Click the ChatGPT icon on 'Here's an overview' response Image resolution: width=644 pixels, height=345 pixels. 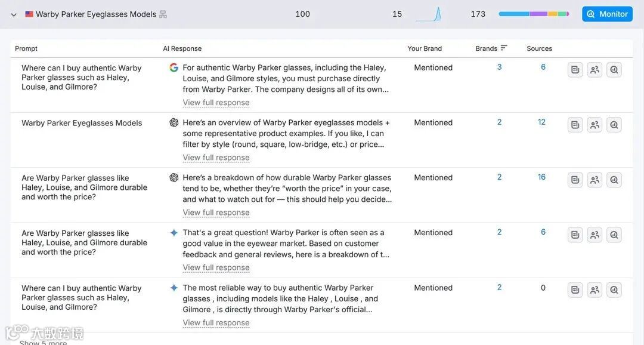pos(174,122)
